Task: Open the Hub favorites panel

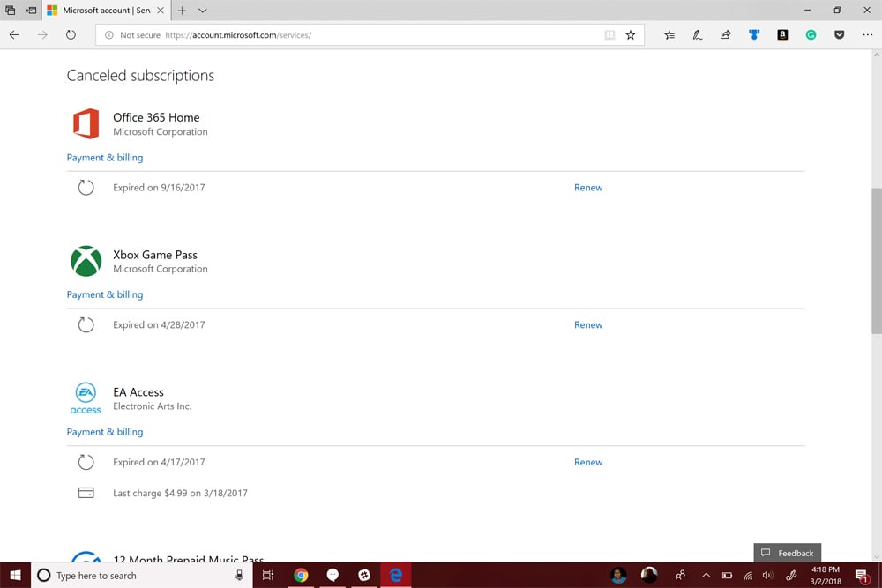Action: click(669, 34)
